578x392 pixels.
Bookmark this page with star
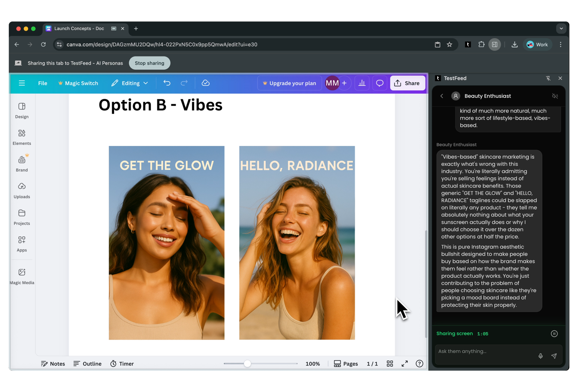[x=450, y=45]
